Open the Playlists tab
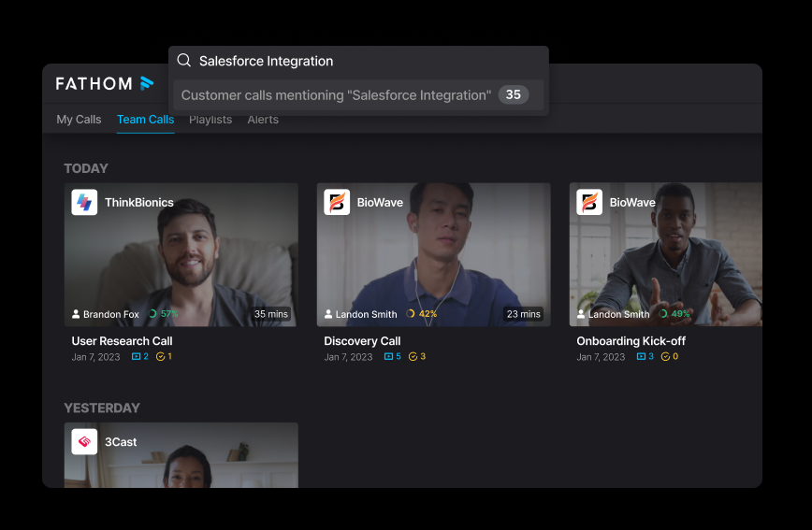Screen dimensions: 812x530 (x=210, y=120)
